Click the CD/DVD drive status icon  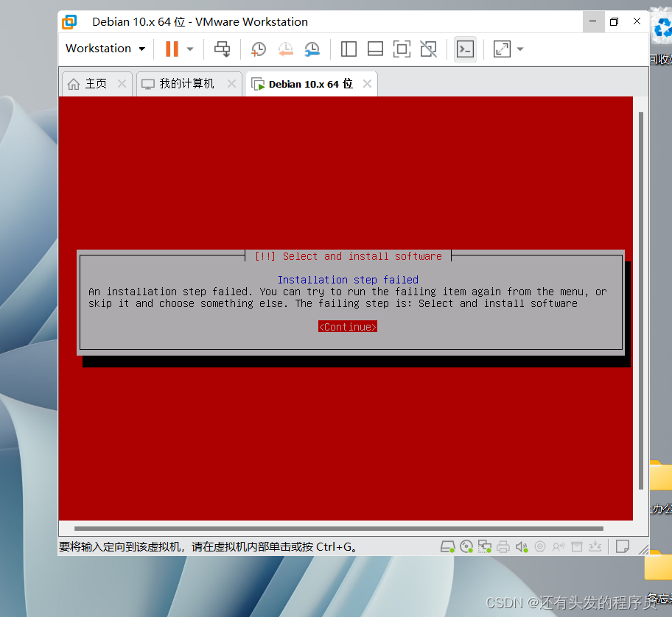466,546
